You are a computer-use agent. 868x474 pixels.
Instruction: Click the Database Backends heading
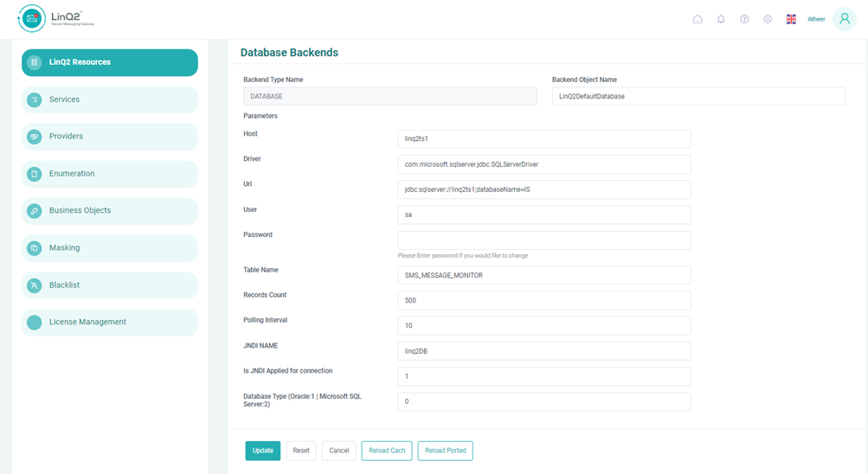(289, 53)
